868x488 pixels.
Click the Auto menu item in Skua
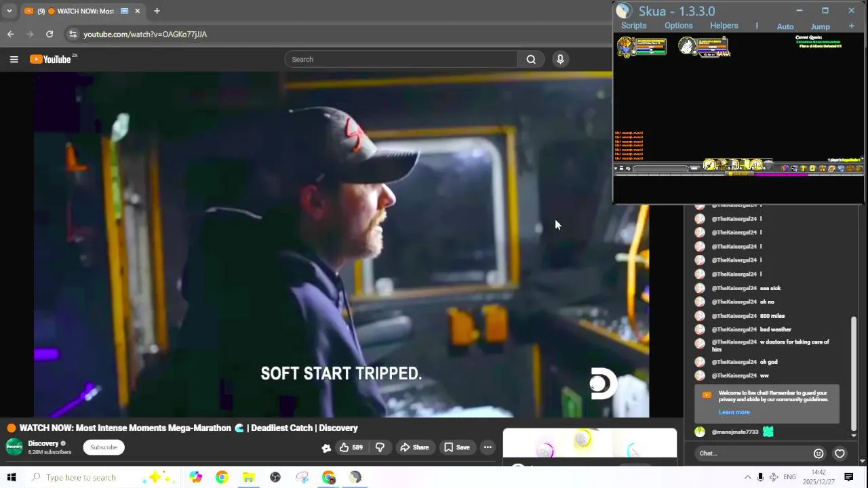(x=785, y=26)
